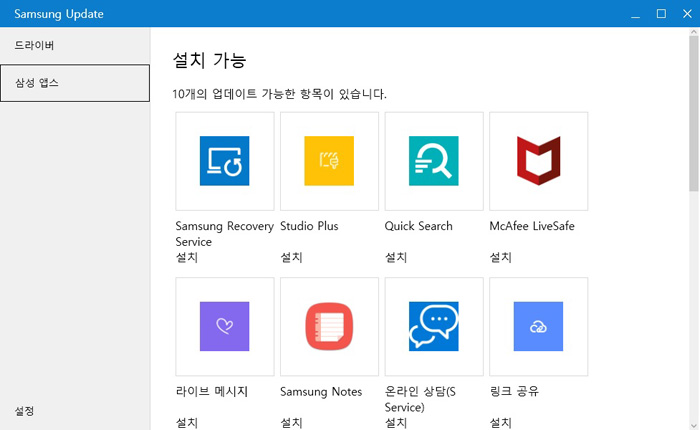Select the 링크 공유 name text
Image resolution: width=700 pixels, height=430 pixels.
(514, 392)
